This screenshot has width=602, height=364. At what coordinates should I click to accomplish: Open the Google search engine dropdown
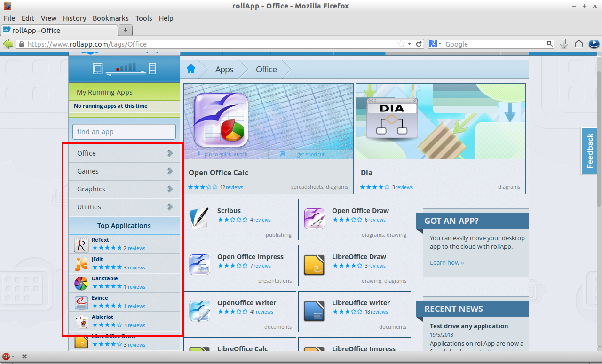(x=435, y=44)
